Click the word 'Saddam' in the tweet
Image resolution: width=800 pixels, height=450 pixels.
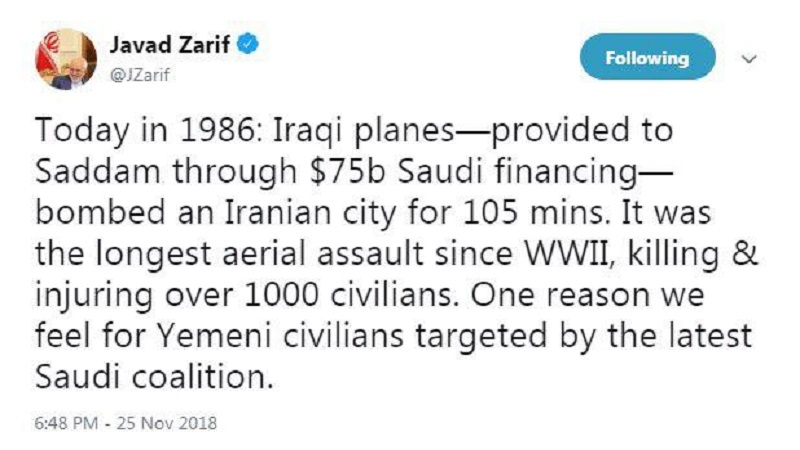point(97,172)
